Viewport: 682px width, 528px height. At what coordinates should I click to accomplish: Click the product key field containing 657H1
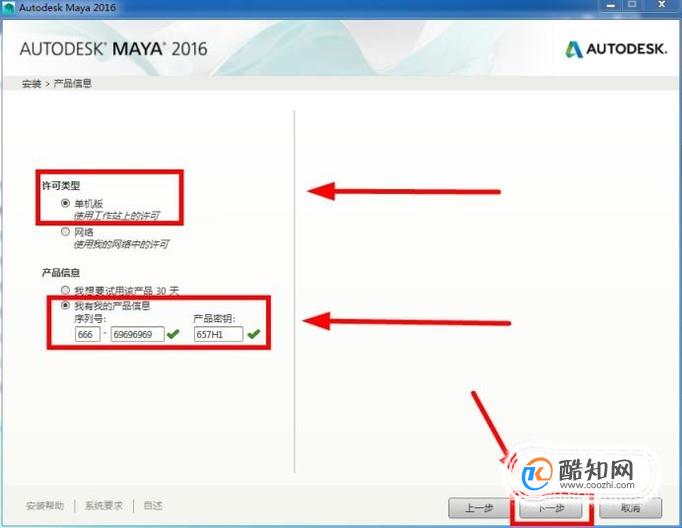pyautogui.click(x=218, y=334)
